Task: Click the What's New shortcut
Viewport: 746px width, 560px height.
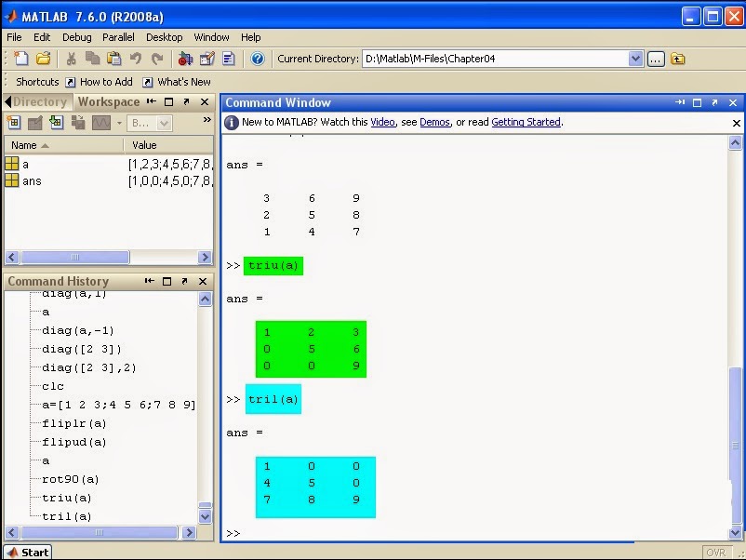Action: 177,82
